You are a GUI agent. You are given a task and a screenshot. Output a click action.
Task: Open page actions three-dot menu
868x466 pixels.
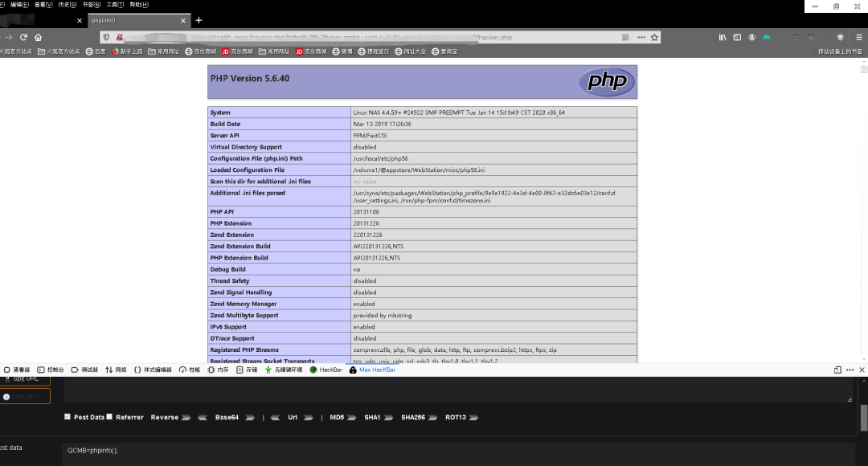641,37
